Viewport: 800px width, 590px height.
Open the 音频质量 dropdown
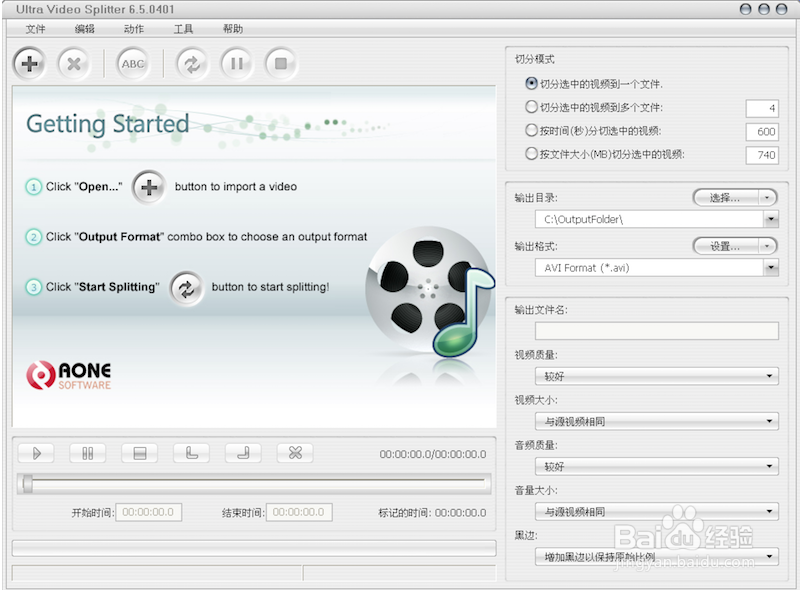657,466
